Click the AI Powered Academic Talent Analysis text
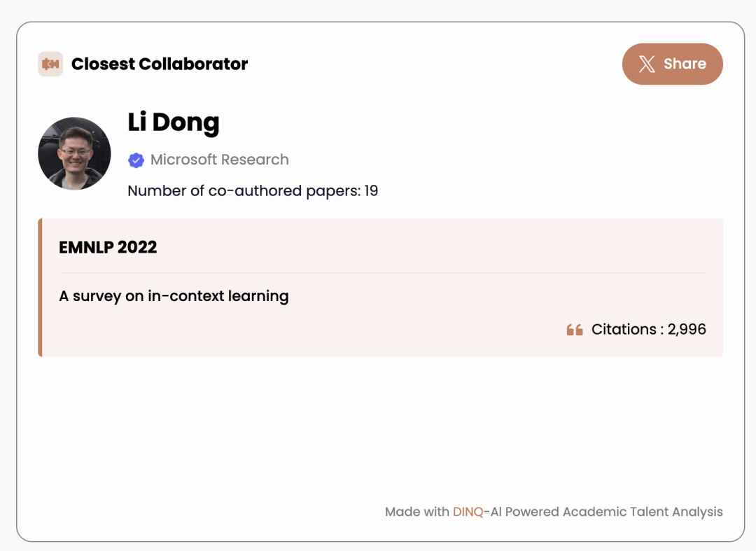The image size is (756, 551). 606,512
